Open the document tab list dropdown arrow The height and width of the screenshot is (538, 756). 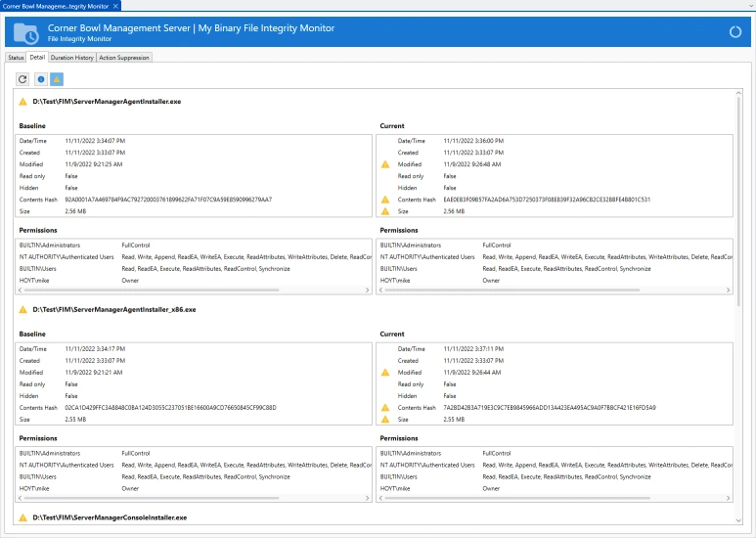[751, 6]
